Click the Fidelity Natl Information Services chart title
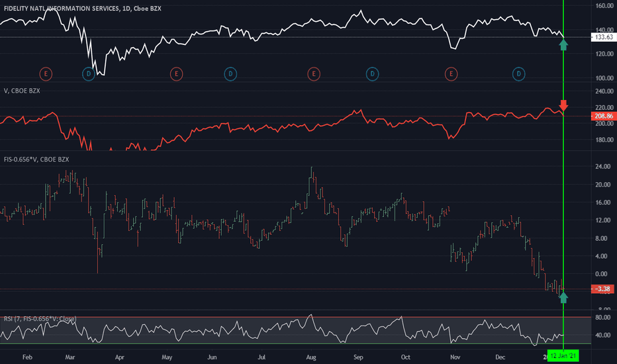 (82, 8)
